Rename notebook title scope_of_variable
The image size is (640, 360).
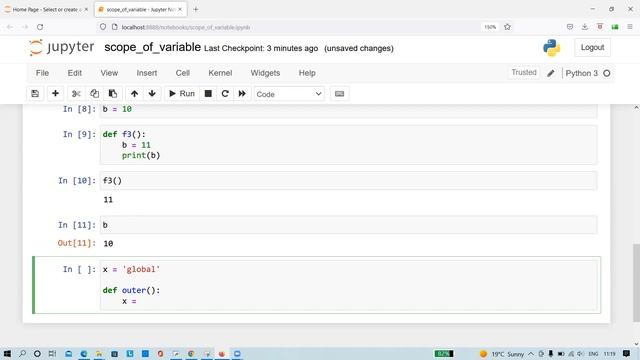point(152,47)
